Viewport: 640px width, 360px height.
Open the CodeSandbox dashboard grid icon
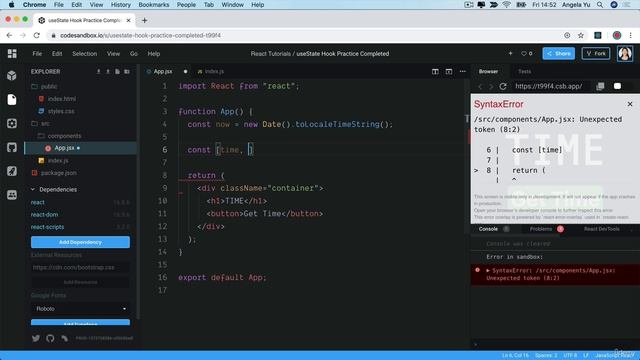point(12,53)
